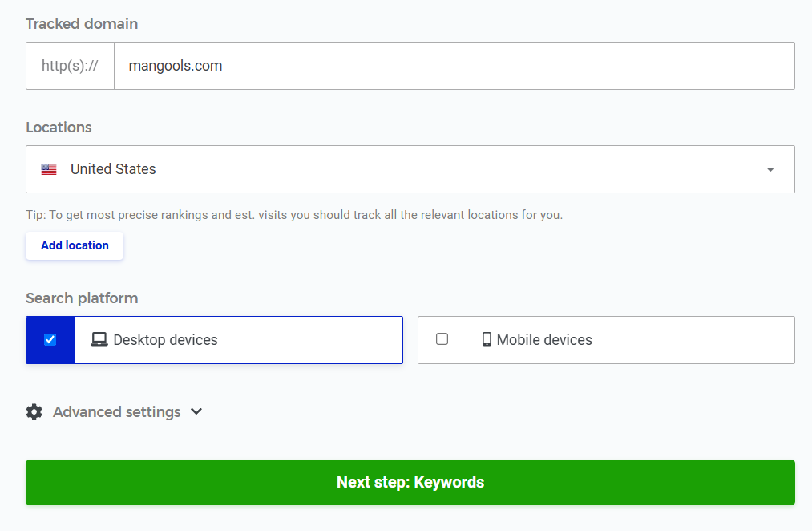Viewport: 812px width, 531px height.
Task: Click the laptop icon for Desktop devices
Action: (99, 339)
